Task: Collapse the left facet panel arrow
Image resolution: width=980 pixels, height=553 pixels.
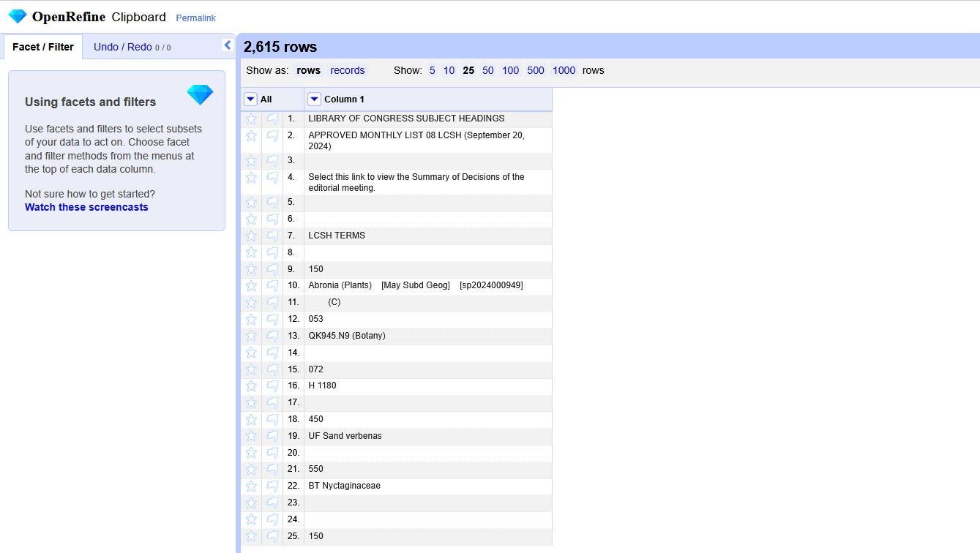Action: (x=227, y=45)
